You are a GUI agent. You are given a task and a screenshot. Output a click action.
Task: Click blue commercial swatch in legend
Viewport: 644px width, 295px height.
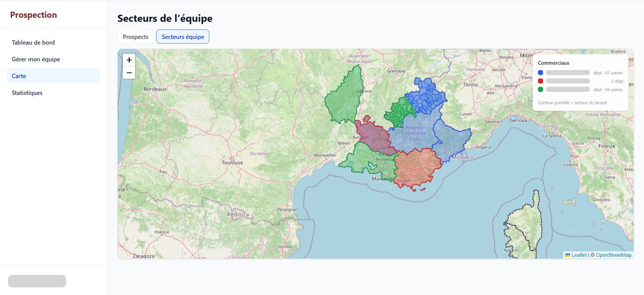pos(540,73)
